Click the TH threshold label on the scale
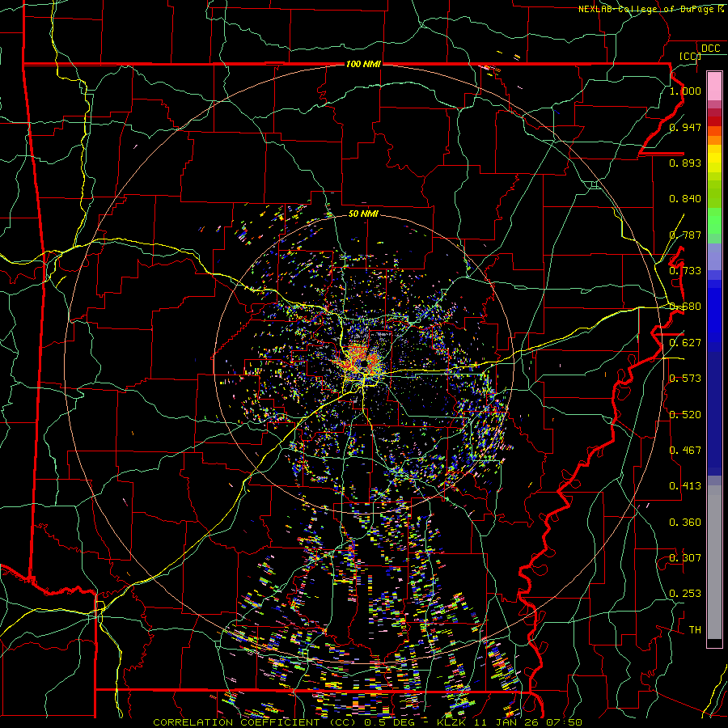Viewport: 728px width, 728px height. 695,630
